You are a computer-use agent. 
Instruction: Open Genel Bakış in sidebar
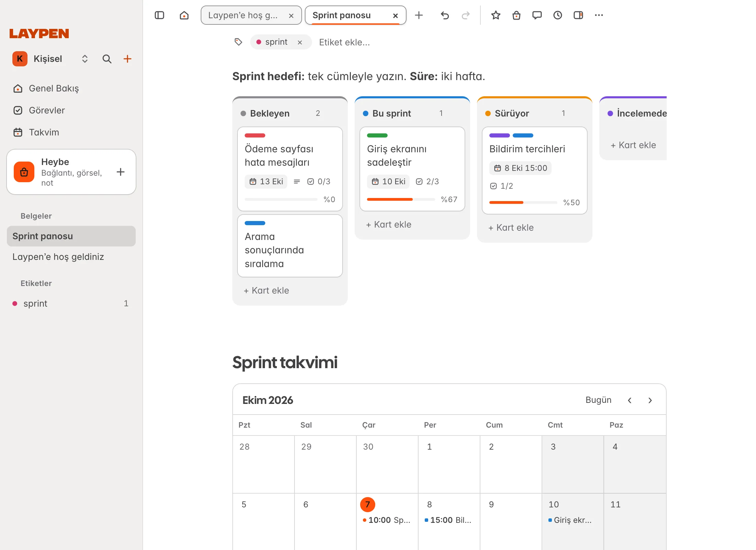pyautogui.click(x=71, y=88)
